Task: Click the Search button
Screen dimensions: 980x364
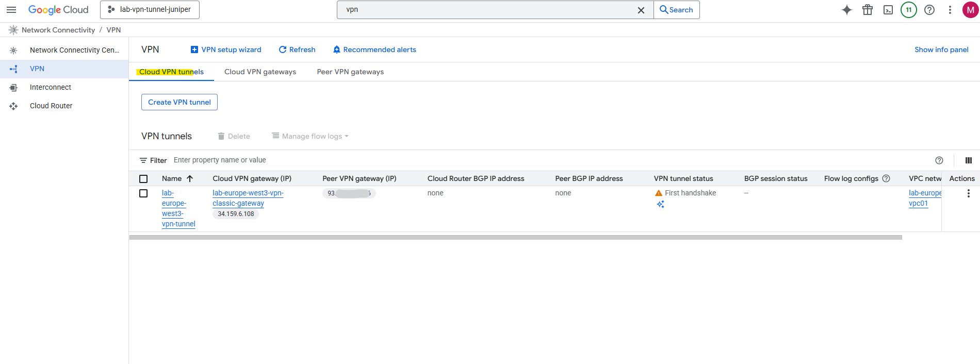Action: tap(676, 10)
